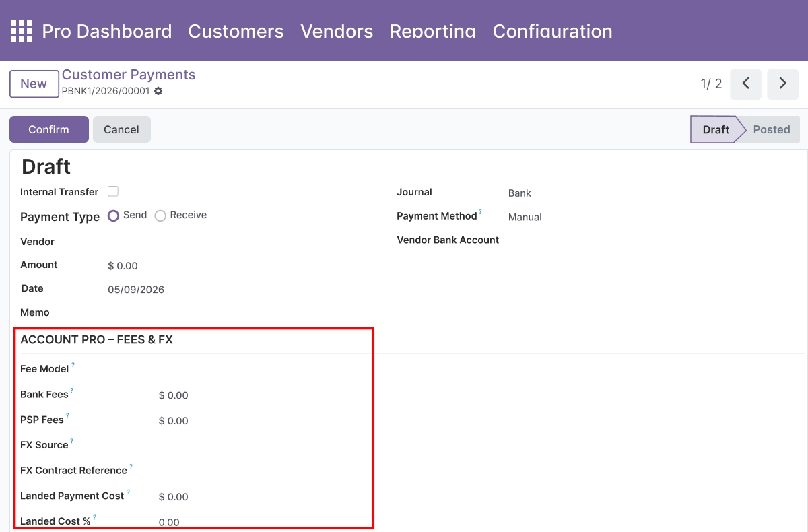Confirm the draft payment
Viewport: 808px width, 532px height.
[x=49, y=129]
